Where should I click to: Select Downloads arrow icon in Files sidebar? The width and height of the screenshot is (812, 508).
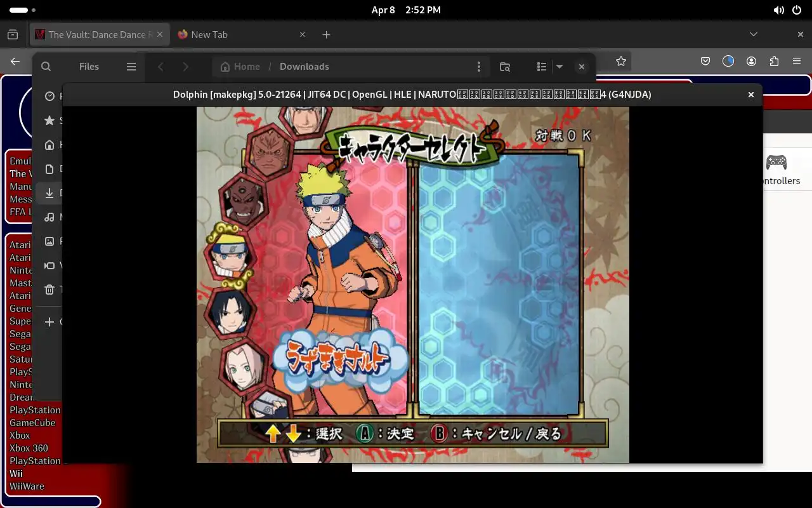(49, 193)
